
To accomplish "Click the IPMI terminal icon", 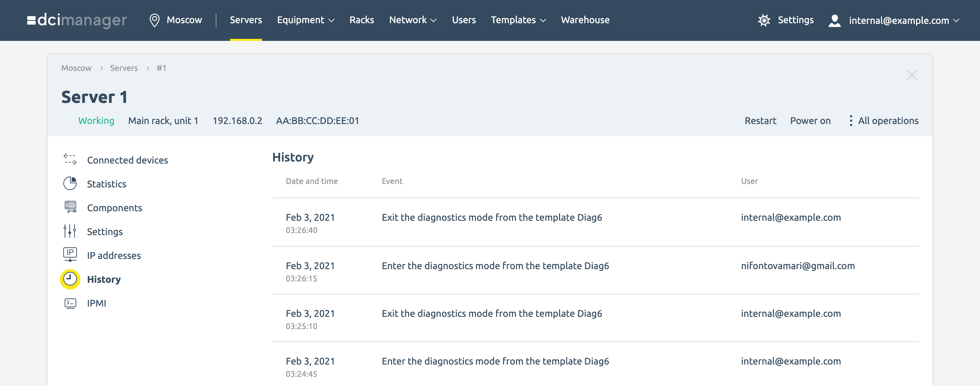I will (70, 303).
